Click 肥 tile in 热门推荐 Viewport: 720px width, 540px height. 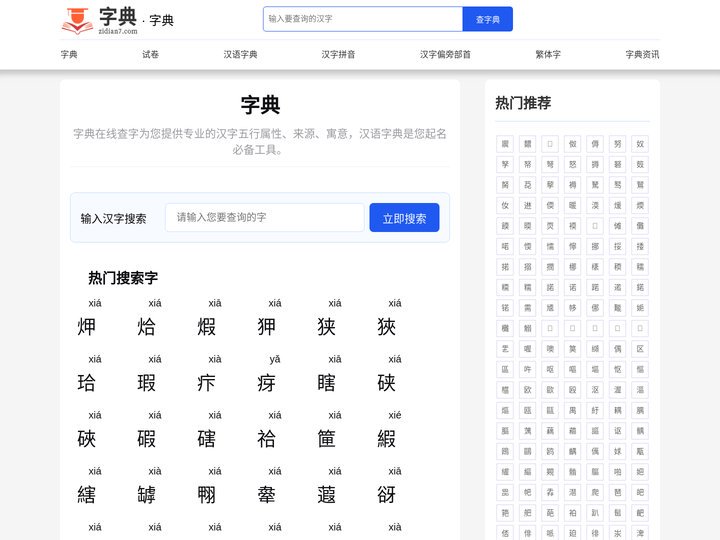tap(528, 513)
